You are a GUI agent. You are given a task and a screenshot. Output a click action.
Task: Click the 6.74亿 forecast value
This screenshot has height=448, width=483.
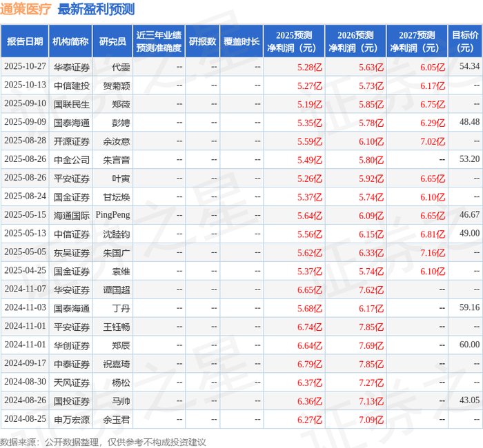pos(310,327)
